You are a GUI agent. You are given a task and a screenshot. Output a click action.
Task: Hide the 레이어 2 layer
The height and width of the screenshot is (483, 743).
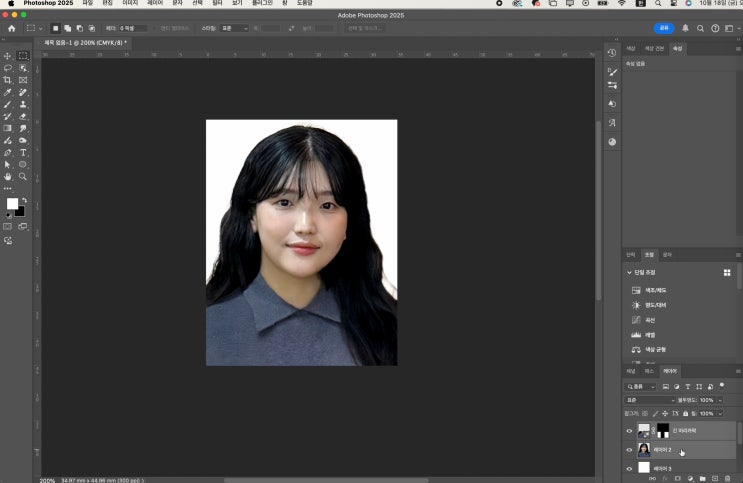pos(629,450)
